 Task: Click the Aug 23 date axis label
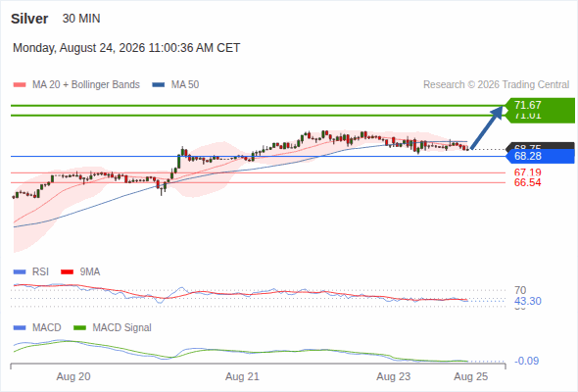[x=393, y=376]
